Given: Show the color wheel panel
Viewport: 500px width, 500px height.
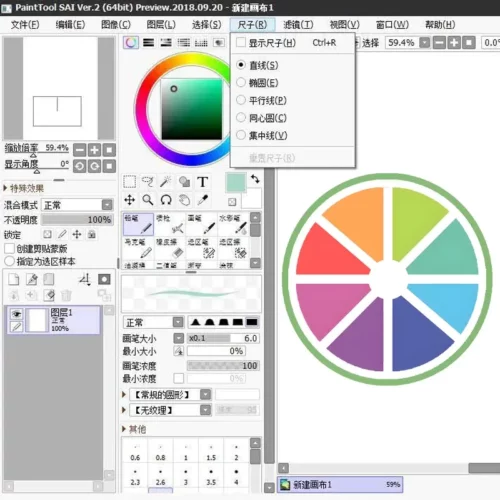Looking at the screenshot, I should 131,42.
